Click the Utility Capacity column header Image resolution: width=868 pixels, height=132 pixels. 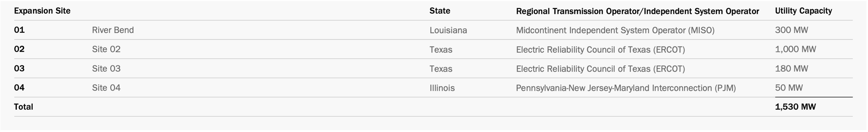[803, 11]
